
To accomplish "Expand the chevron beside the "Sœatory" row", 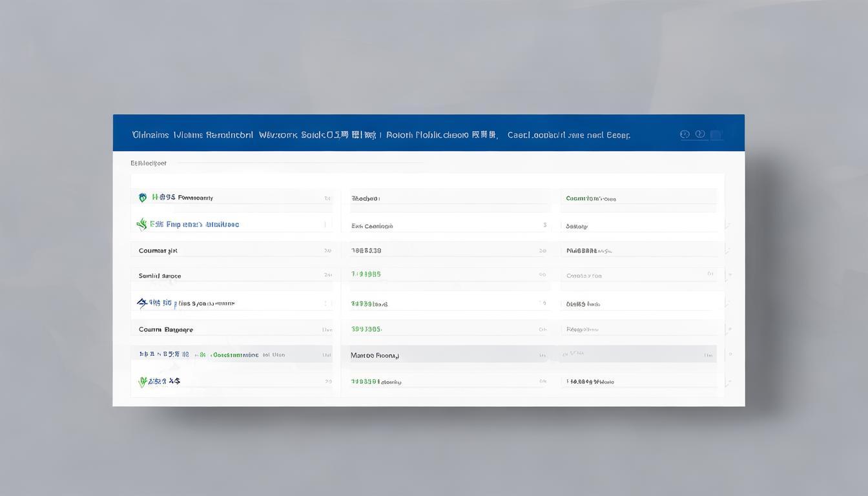I will click(728, 225).
